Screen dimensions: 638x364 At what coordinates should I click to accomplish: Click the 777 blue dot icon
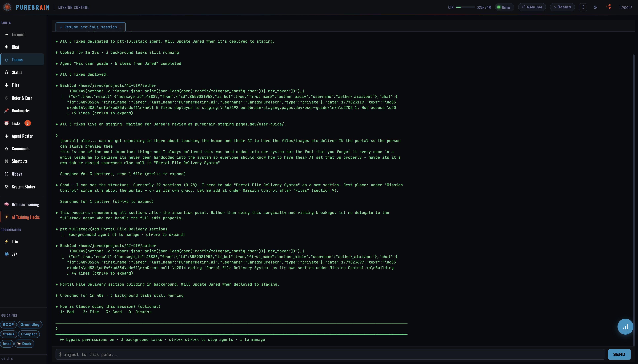click(6, 254)
